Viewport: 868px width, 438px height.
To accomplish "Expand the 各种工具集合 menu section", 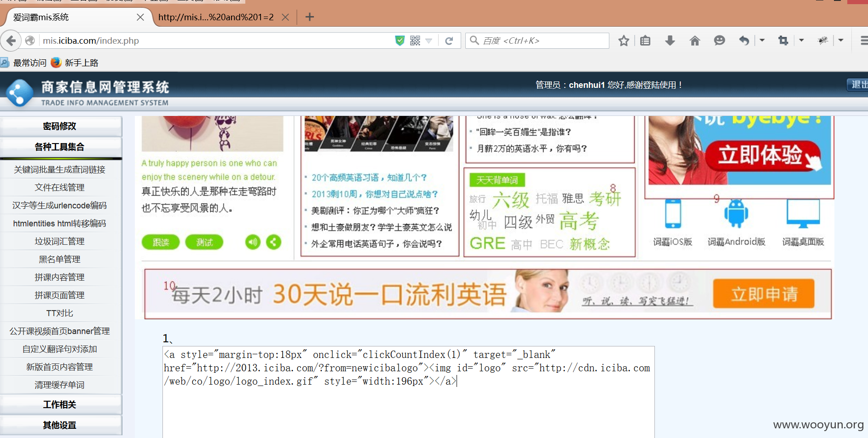I will coord(61,147).
